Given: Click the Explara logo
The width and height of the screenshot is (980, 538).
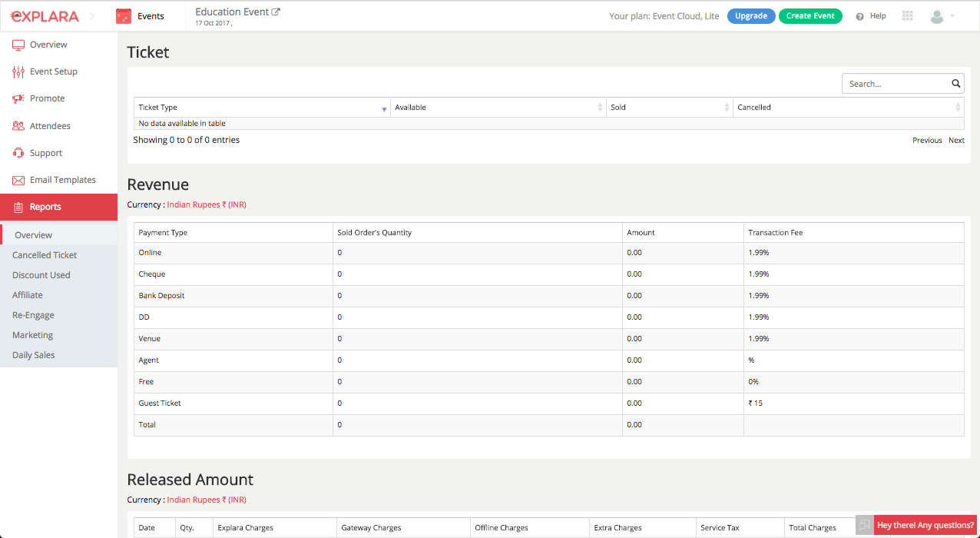Looking at the screenshot, I should pos(45,16).
